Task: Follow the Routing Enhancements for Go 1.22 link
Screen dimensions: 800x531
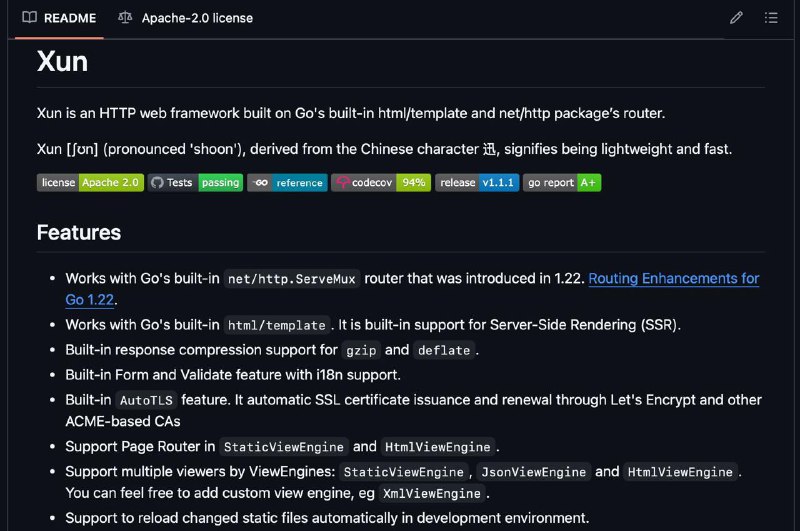Action: [673, 279]
